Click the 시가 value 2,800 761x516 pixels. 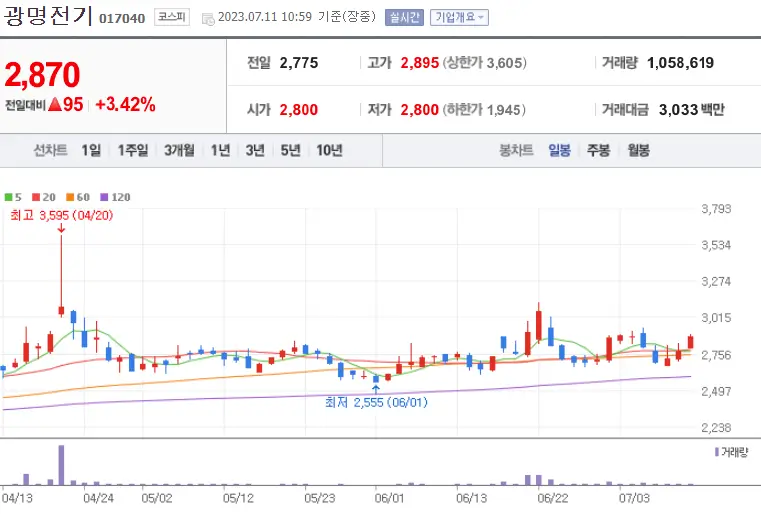coord(298,110)
